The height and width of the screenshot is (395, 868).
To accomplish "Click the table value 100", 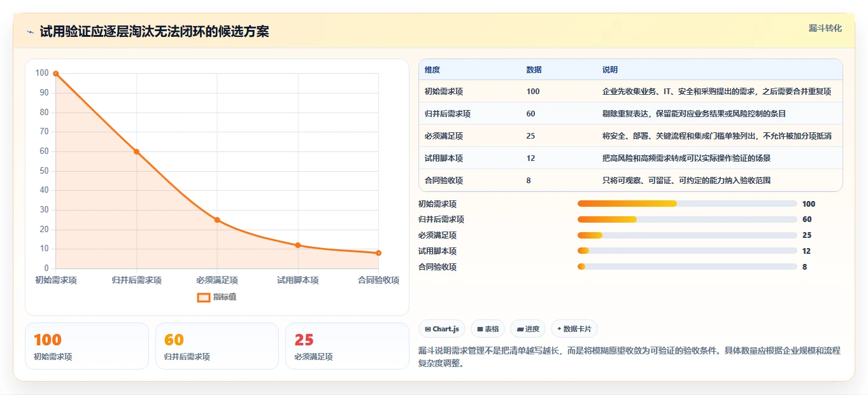I will [x=533, y=92].
